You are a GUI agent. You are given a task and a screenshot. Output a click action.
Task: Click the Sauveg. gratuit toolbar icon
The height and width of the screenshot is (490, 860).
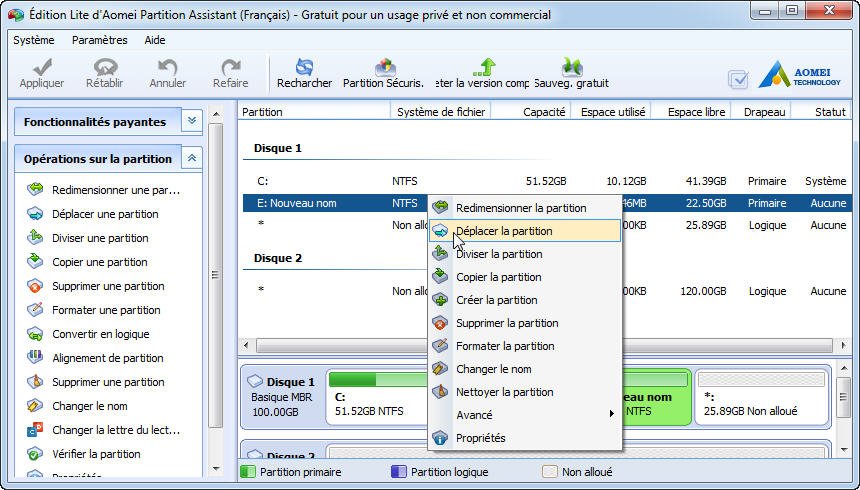[x=572, y=67]
